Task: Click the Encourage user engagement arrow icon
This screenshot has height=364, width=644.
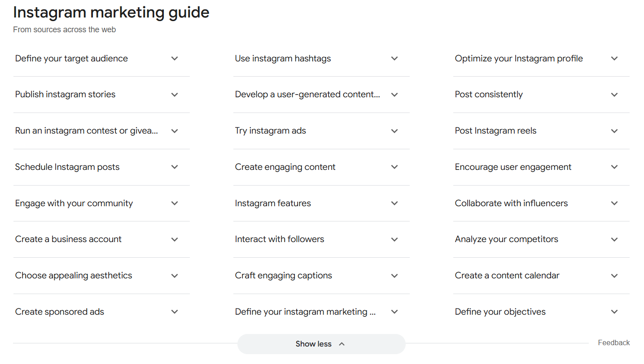Action: (x=614, y=167)
